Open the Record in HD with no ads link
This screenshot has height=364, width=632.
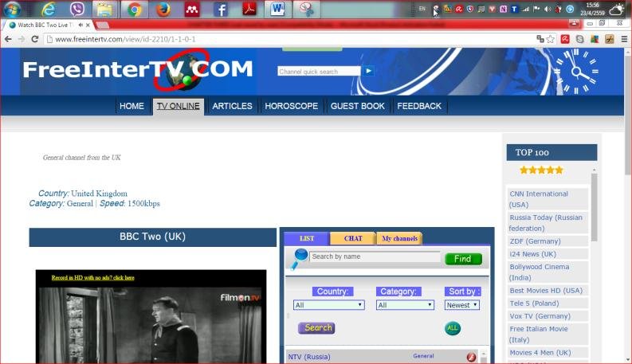point(92,277)
